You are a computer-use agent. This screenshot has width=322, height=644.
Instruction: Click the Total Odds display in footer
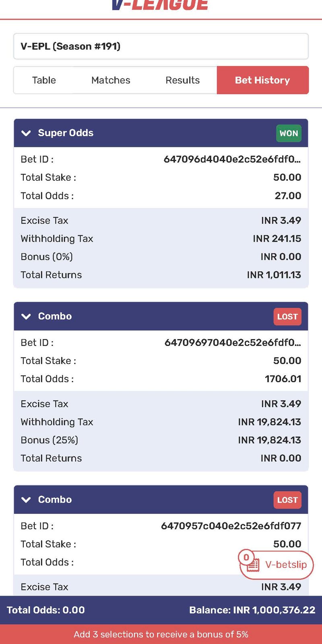[x=46, y=610]
